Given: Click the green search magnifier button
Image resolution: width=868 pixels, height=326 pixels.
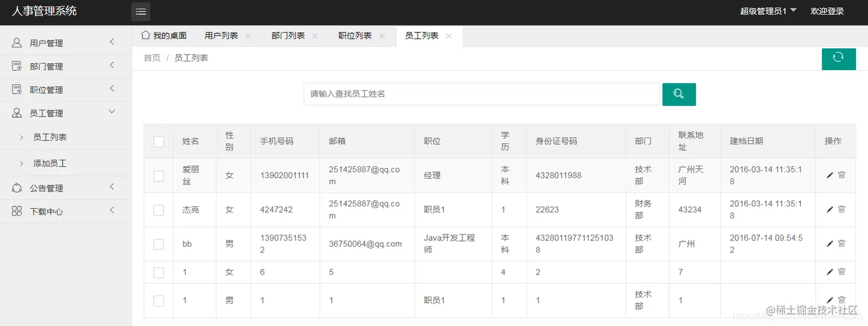Looking at the screenshot, I should click(x=679, y=94).
